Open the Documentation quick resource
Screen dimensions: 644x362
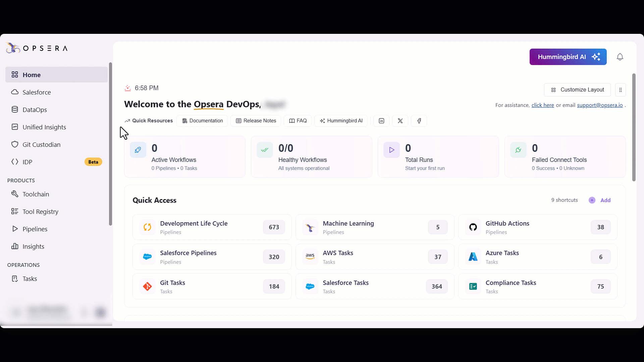(202, 121)
